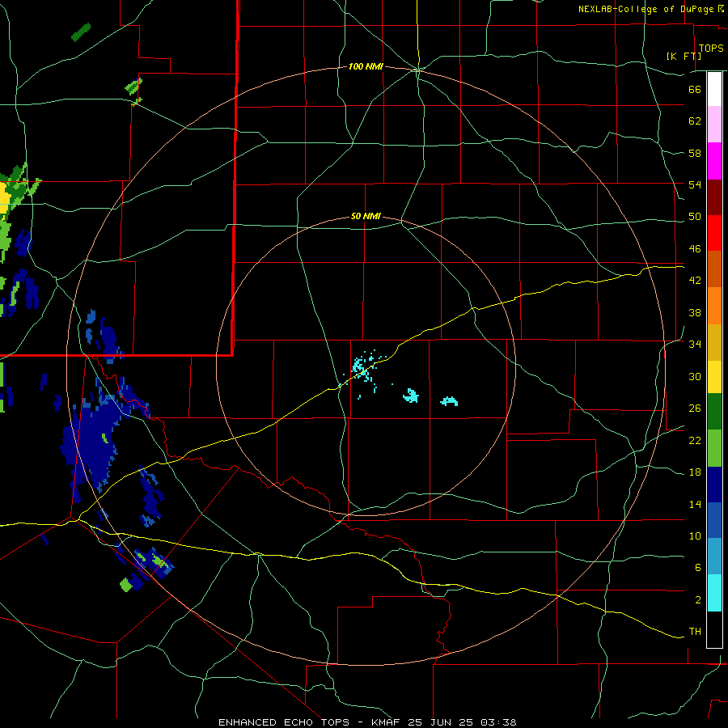Click the '25 JUN 25' date stamp

click(442, 722)
